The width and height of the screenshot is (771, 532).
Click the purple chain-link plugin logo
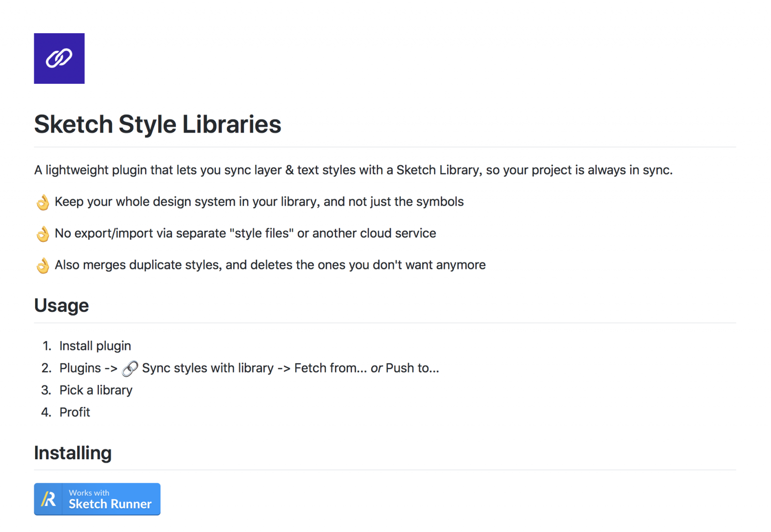click(x=59, y=58)
